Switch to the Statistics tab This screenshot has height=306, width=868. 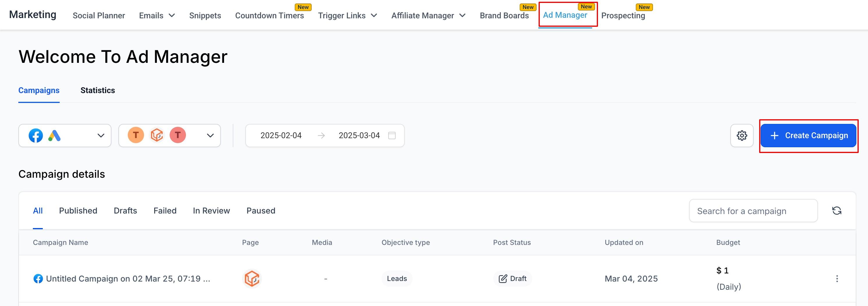[x=98, y=90]
